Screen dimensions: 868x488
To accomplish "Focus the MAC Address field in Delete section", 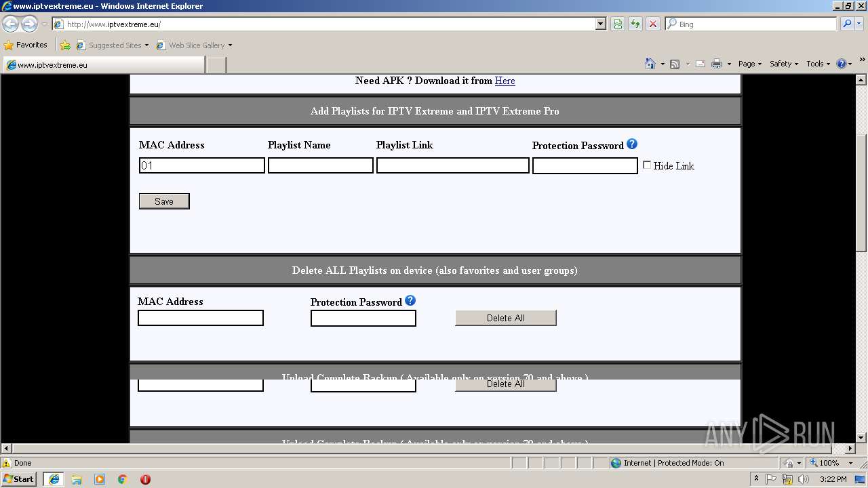I will pyautogui.click(x=201, y=318).
